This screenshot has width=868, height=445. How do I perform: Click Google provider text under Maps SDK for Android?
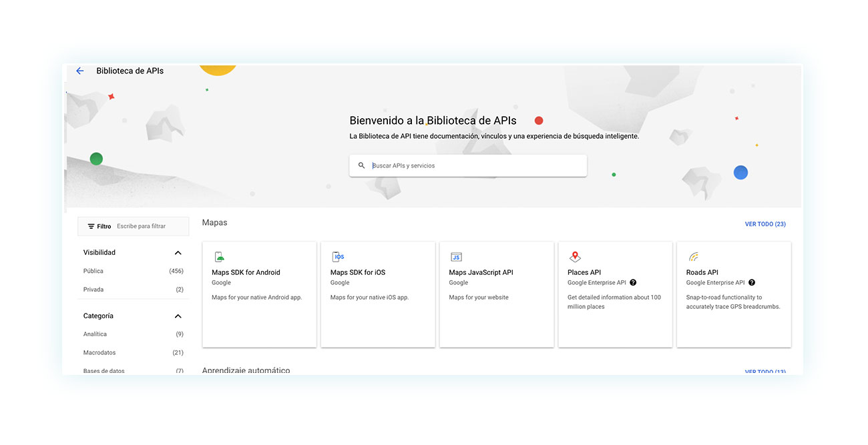click(x=222, y=283)
